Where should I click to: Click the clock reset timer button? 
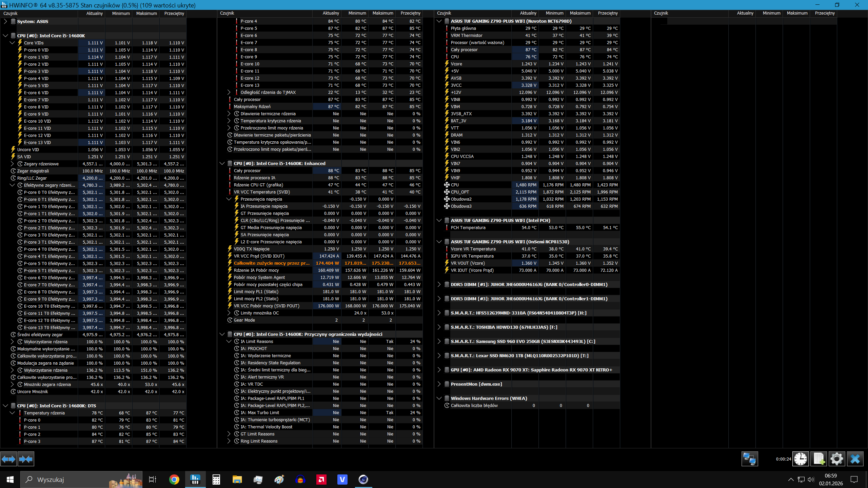tap(801, 459)
